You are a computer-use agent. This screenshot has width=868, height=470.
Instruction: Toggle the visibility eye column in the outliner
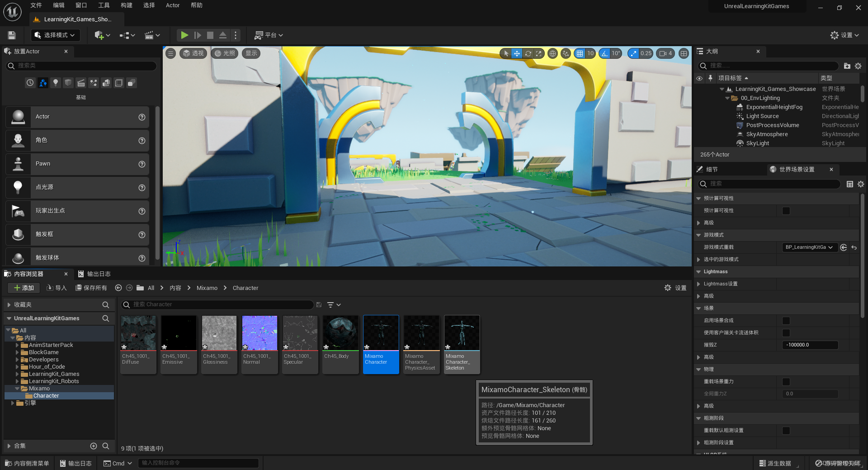point(699,78)
